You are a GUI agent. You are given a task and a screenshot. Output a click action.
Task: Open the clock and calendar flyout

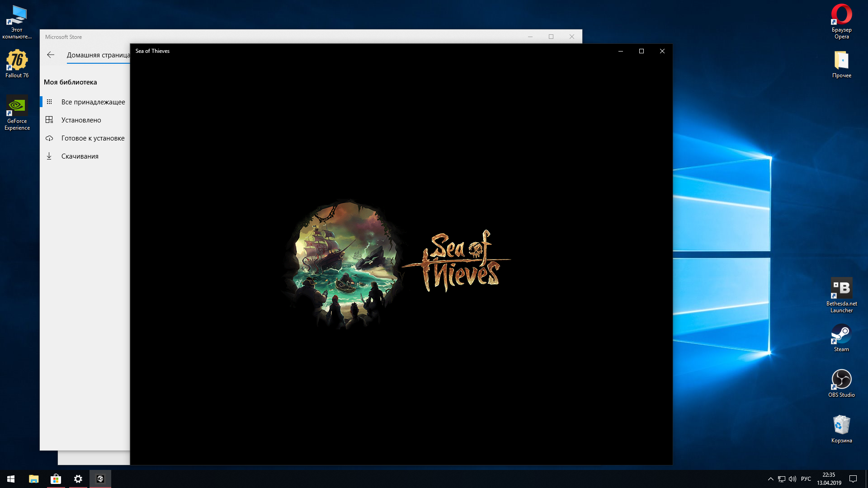pyautogui.click(x=829, y=479)
